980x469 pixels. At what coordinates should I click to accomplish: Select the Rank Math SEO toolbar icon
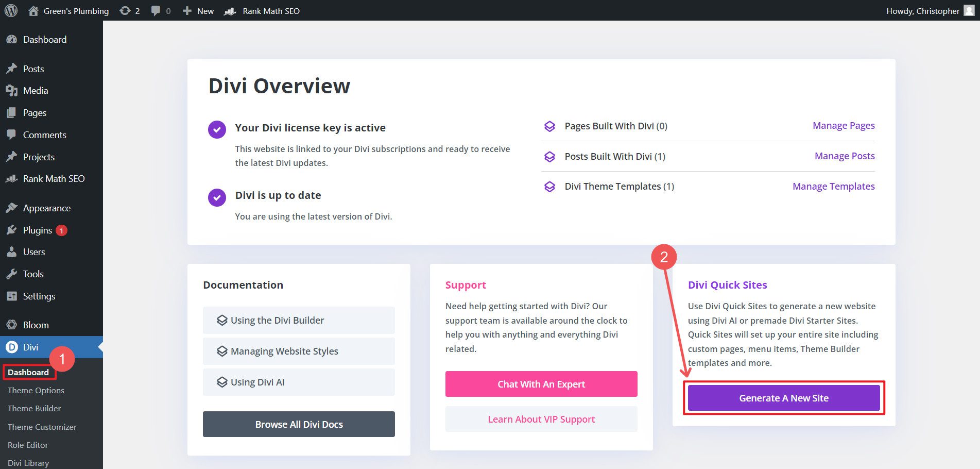click(x=229, y=10)
